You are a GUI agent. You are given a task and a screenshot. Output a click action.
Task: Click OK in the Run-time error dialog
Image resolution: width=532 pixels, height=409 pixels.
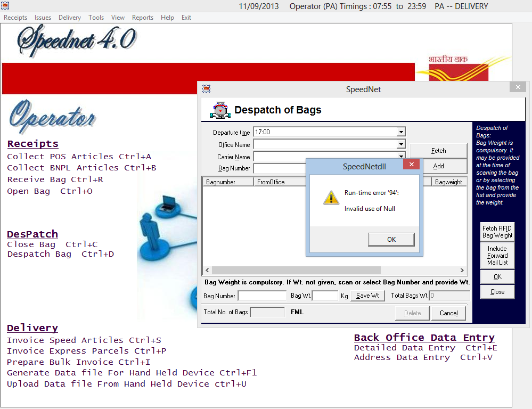tap(391, 240)
